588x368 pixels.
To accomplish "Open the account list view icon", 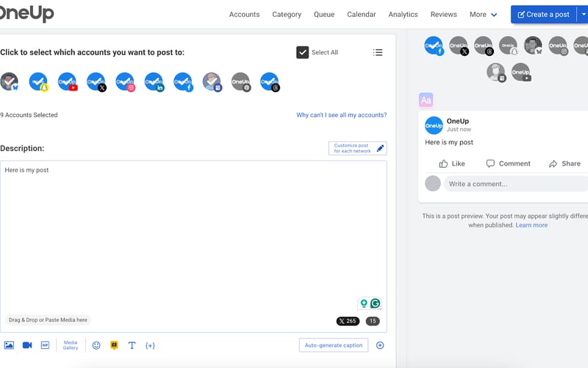I will point(378,52).
